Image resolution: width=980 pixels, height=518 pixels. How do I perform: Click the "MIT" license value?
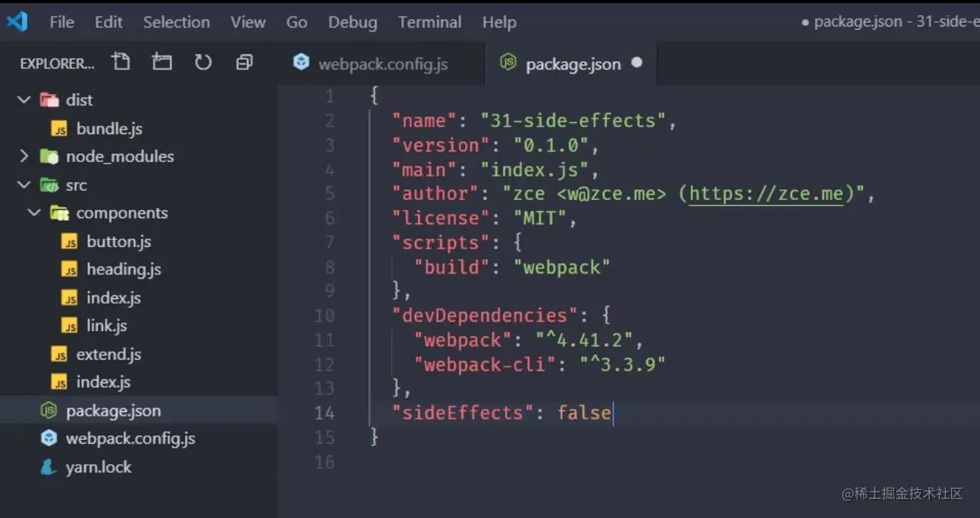[x=540, y=218]
